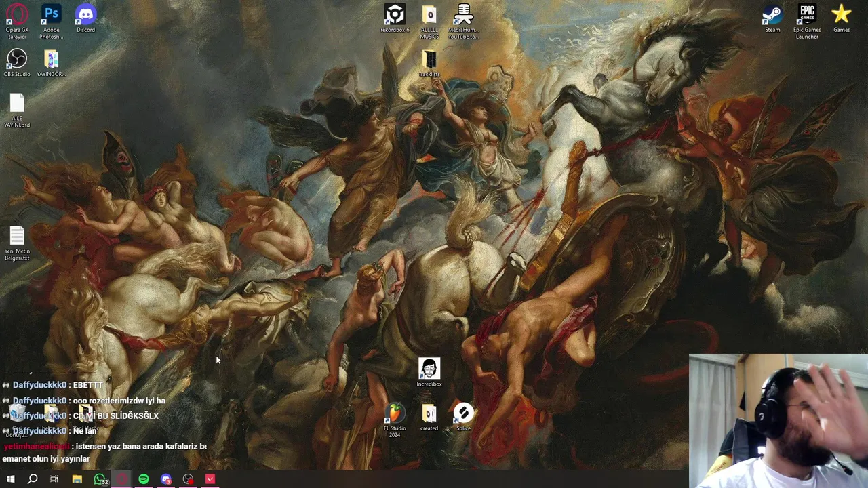868x488 pixels.
Task: Select the Games star shortcut
Action: pyautogui.click(x=842, y=18)
